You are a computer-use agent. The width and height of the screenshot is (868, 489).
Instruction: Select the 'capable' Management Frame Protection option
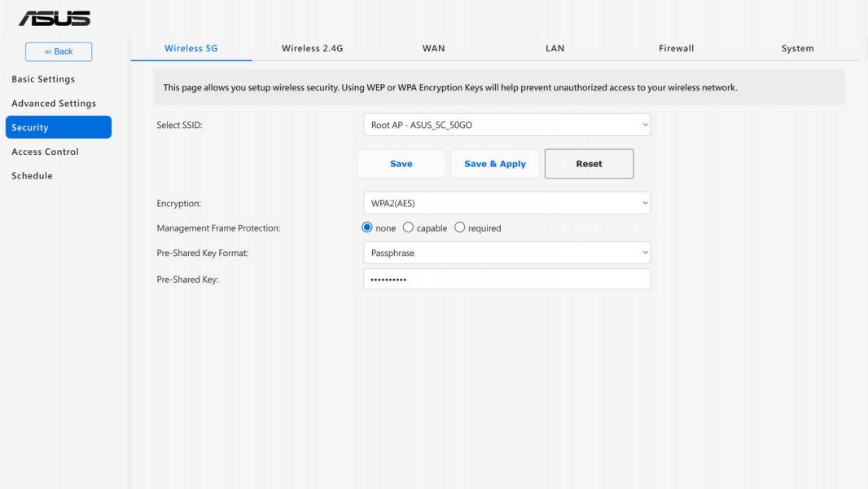click(408, 227)
